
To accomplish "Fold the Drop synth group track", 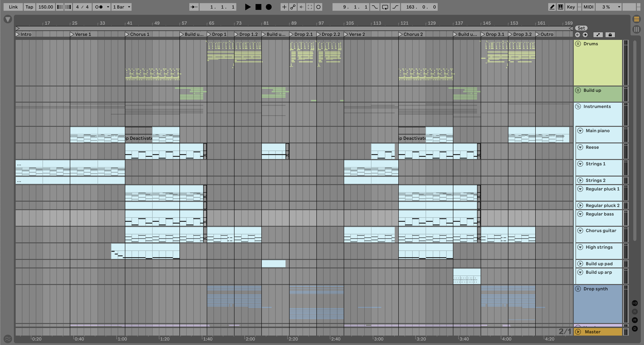I will 578,289.
